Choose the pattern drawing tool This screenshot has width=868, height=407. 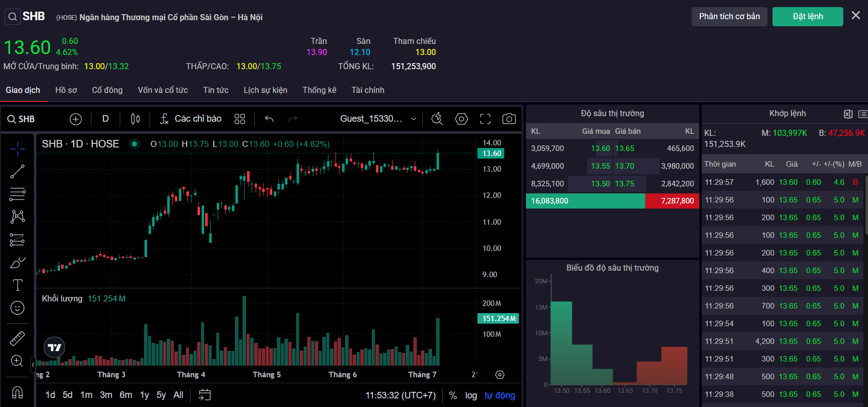tap(18, 217)
